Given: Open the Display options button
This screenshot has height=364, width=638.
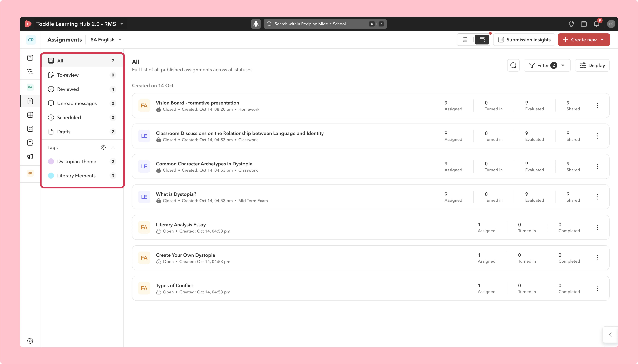Looking at the screenshot, I should pyautogui.click(x=592, y=65).
